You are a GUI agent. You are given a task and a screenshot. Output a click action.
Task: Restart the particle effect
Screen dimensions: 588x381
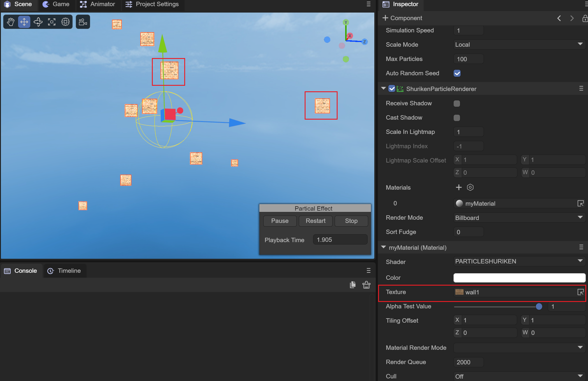(x=315, y=221)
